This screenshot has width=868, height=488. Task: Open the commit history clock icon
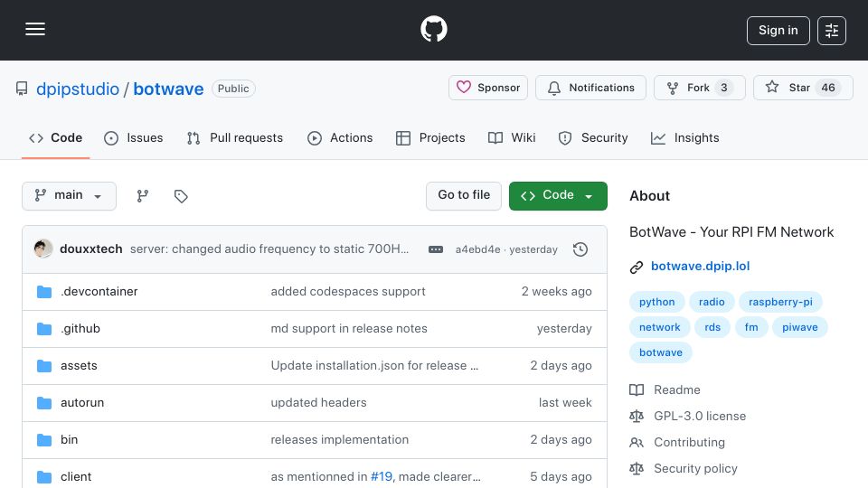(x=580, y=249)
